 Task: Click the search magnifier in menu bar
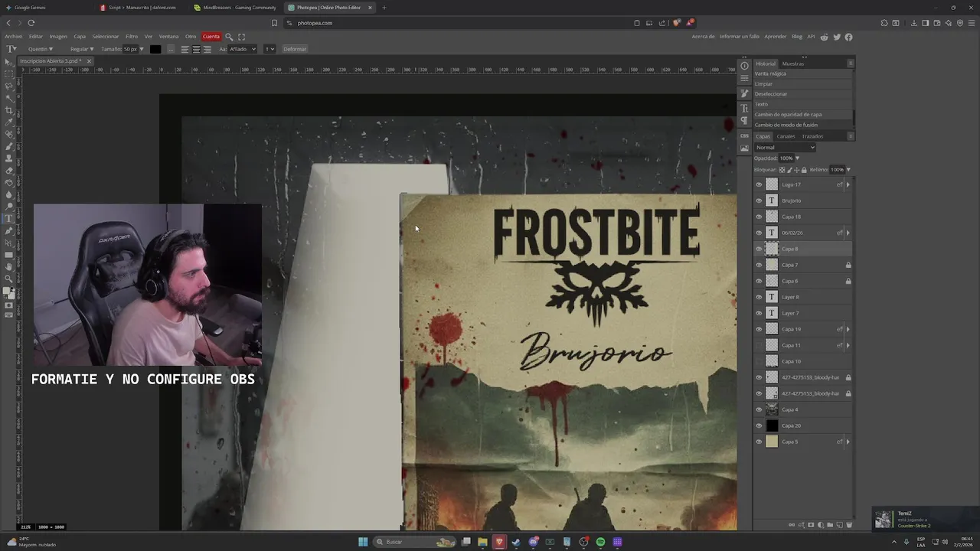click(229, 37)
